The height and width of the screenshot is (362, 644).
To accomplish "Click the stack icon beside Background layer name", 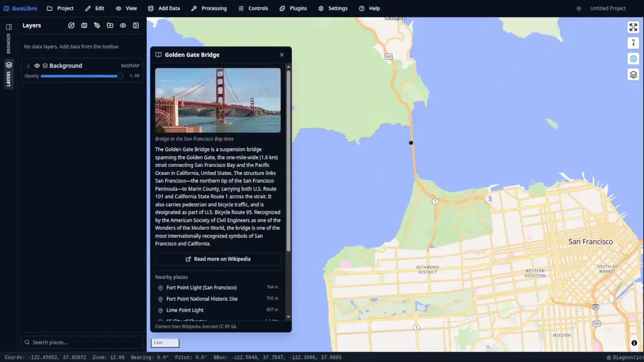I will tap(45, 65).
